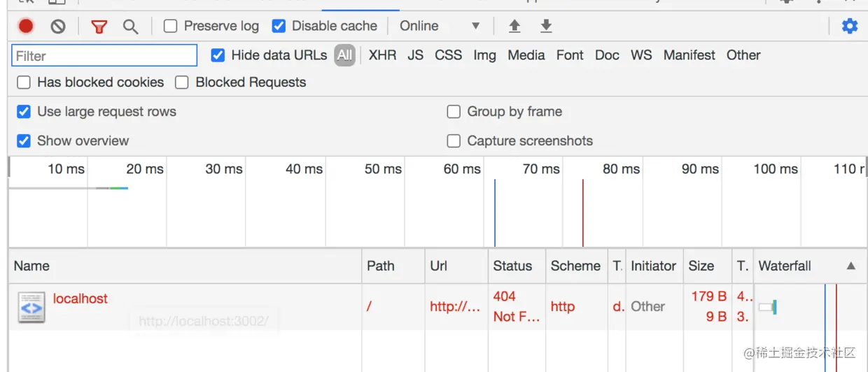Image resolution: width=868 pixels, height=372 pixels.
Task: Check Has blocked cookies
Action: 24,83
